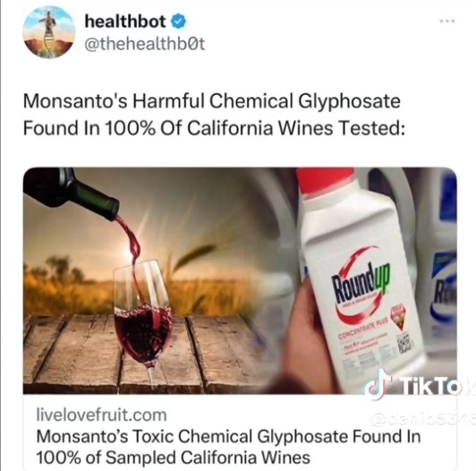The width and height of the screenshot is (476, 471).
Task: Open the healthbot profile avatar
Action: [49, 32]
